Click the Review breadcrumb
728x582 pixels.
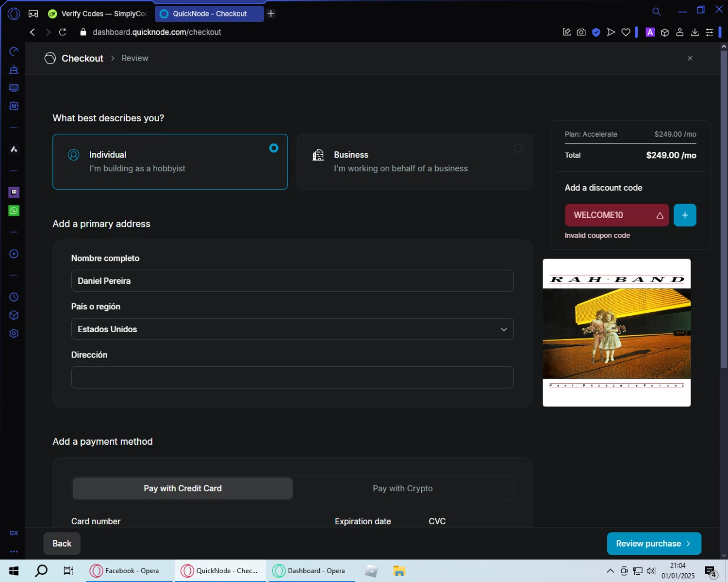[135, 58]
